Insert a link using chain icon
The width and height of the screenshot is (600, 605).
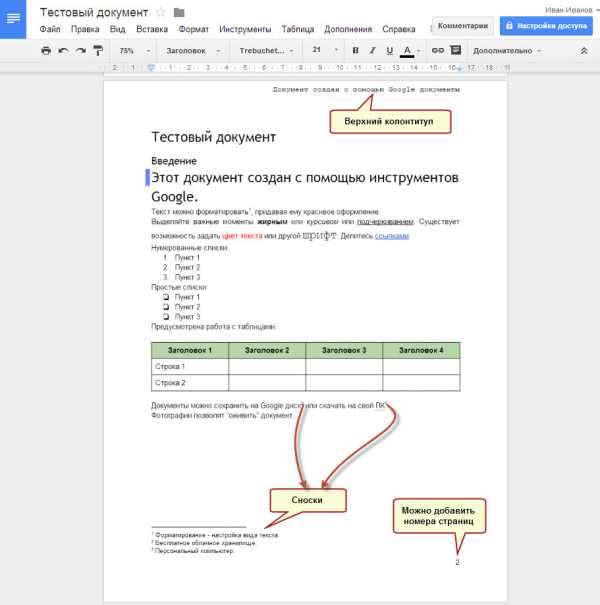(438, 50)
